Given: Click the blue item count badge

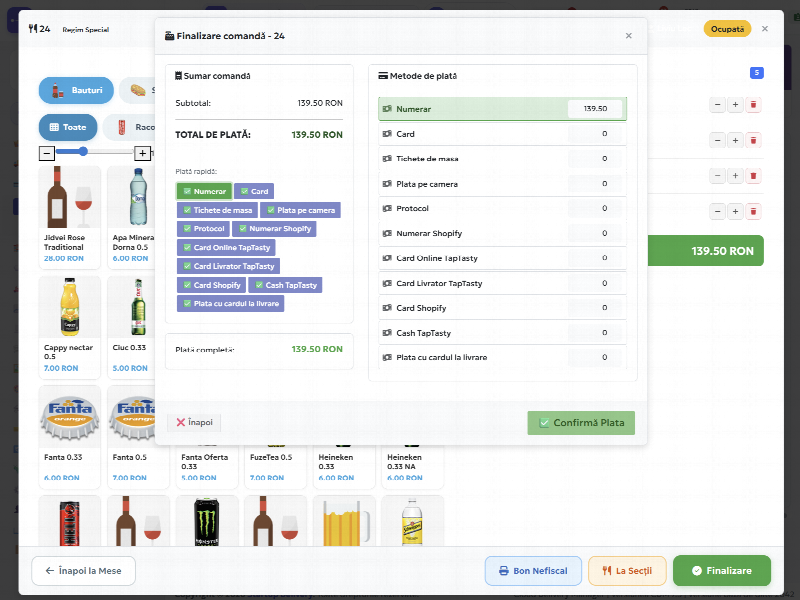Looking at the screenshot, I should (x=757, y=73).
